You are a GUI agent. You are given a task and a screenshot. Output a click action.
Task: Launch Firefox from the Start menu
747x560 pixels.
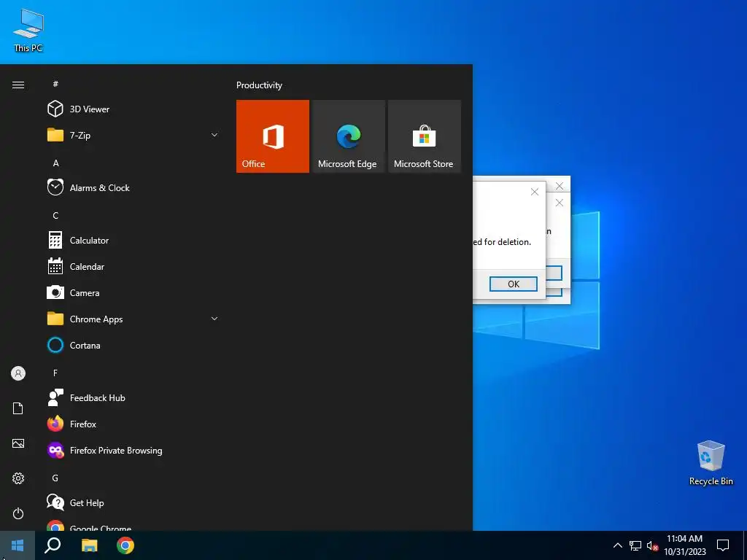(x=133, y=424)
